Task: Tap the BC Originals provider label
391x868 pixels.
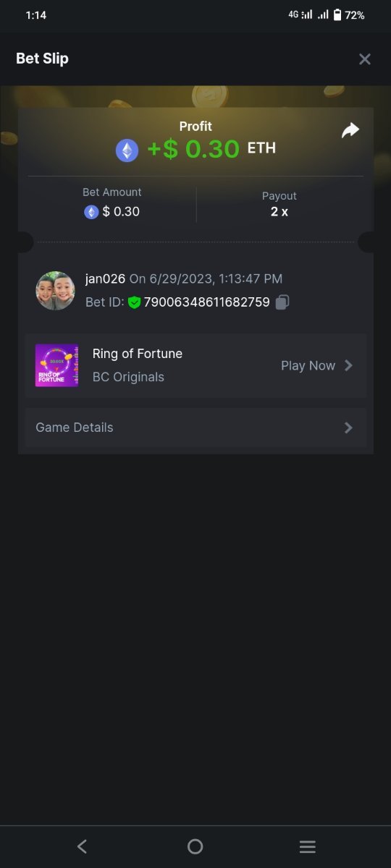Action: (128, 377)
